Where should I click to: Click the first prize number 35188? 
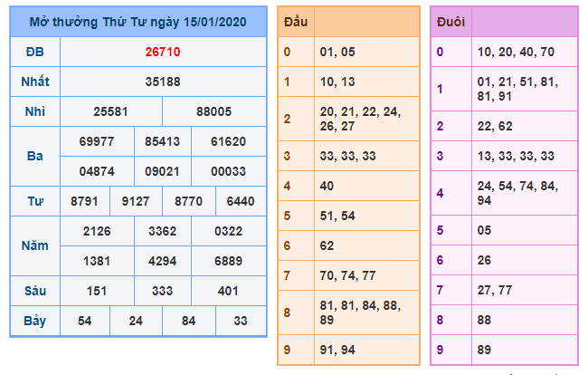pyautogui.click(x=163, y=82)
